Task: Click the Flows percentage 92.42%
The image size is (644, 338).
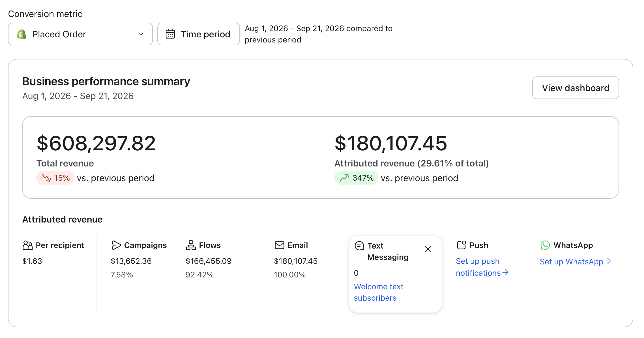Action: pos(199,275)
